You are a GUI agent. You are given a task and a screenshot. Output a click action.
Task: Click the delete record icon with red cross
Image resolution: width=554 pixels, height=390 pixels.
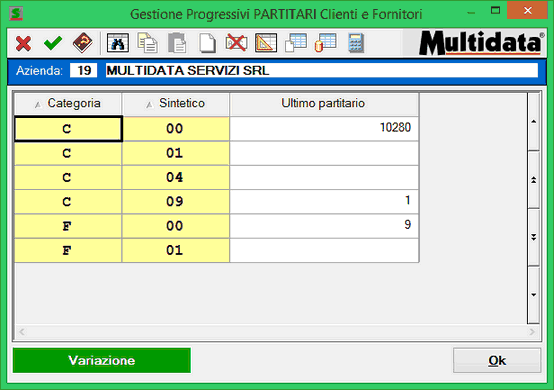[x=236, y=43]
